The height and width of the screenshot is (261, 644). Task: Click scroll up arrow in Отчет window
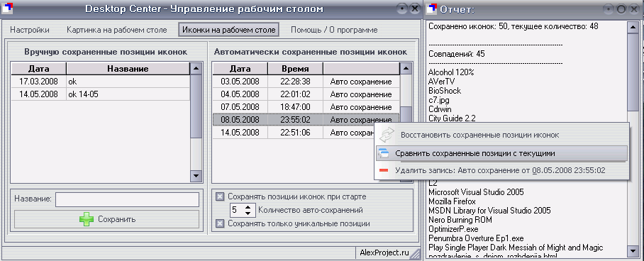pos(633,27)
